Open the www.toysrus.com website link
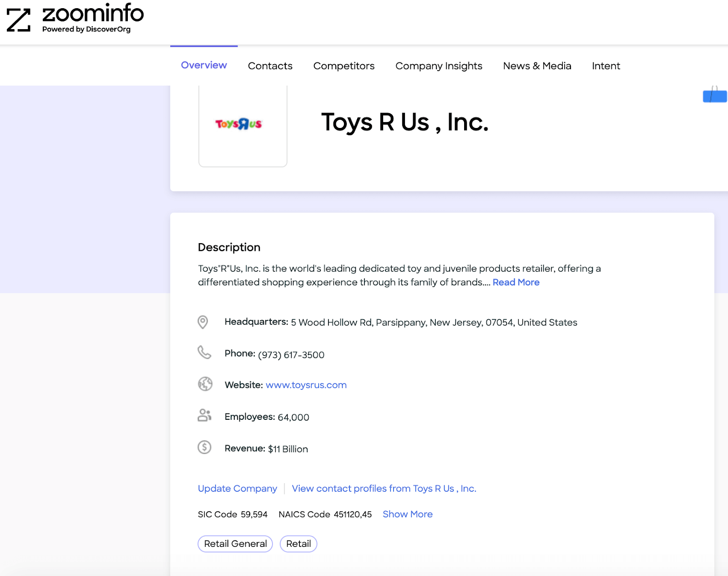This screenshot has width=728, height=576. point(306,385)
